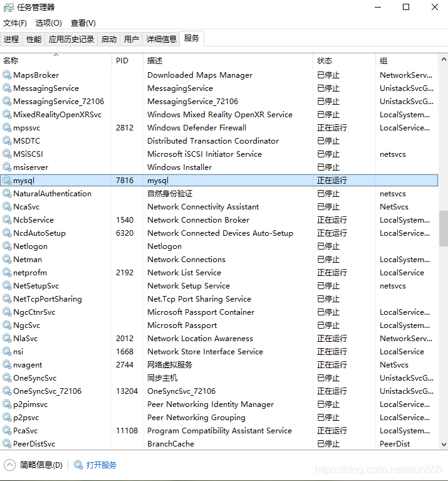
Task: Open the 查看(V) menu
Action: (83, 23)
